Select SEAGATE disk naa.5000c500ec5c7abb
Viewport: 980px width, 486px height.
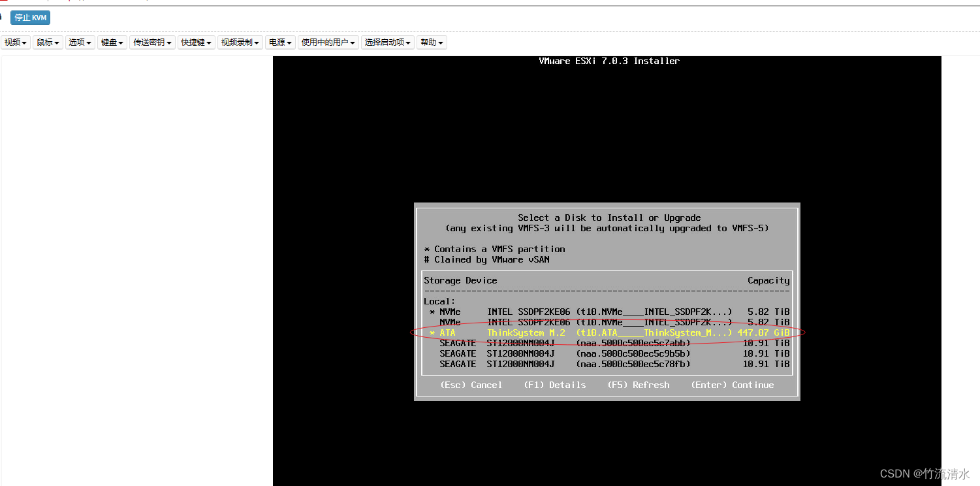pos(607,343)
